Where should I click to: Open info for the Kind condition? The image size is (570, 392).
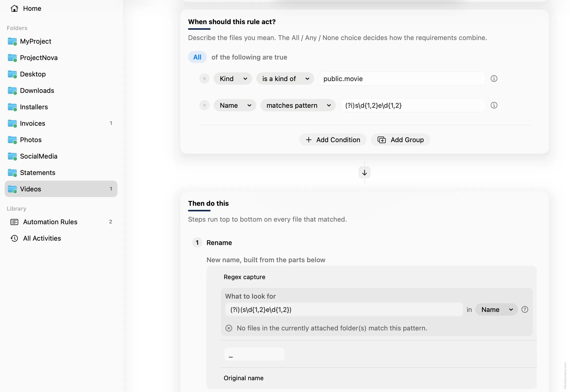(494, 79)
